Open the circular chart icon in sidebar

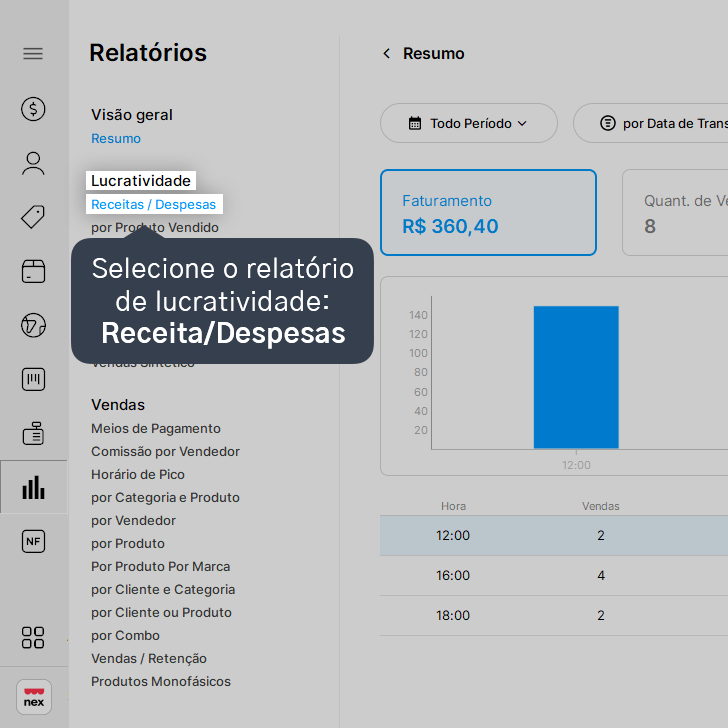point(33,325)
